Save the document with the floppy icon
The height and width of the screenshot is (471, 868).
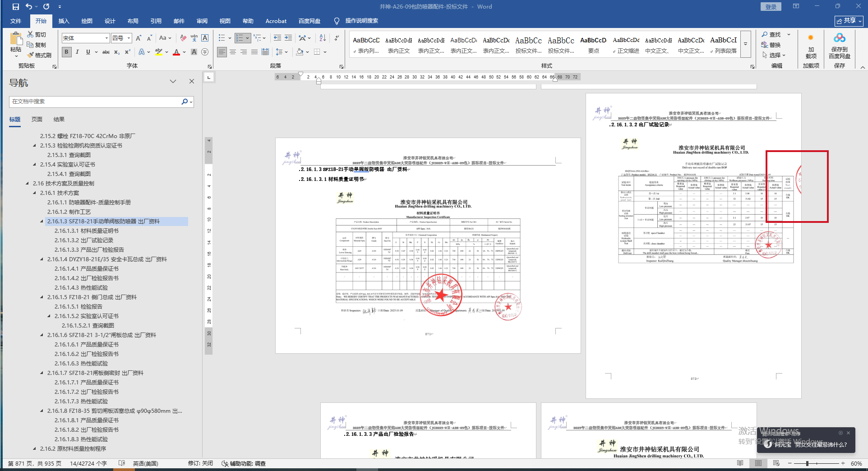16,7
